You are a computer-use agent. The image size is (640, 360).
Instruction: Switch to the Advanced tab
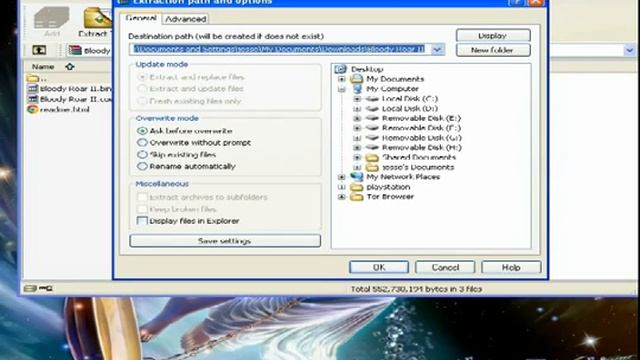tap(185, 19)
